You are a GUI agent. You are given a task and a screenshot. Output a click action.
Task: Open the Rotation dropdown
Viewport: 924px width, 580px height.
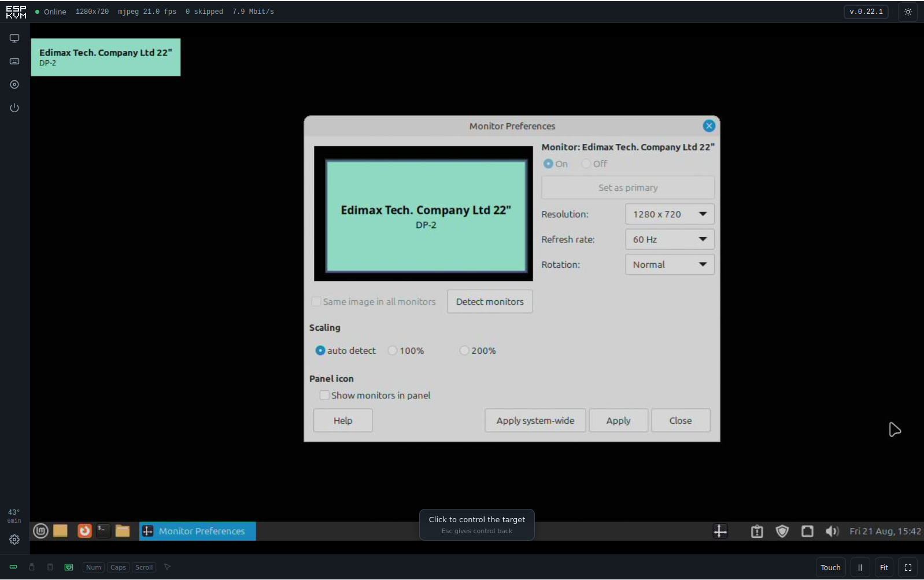click(670, 264)
